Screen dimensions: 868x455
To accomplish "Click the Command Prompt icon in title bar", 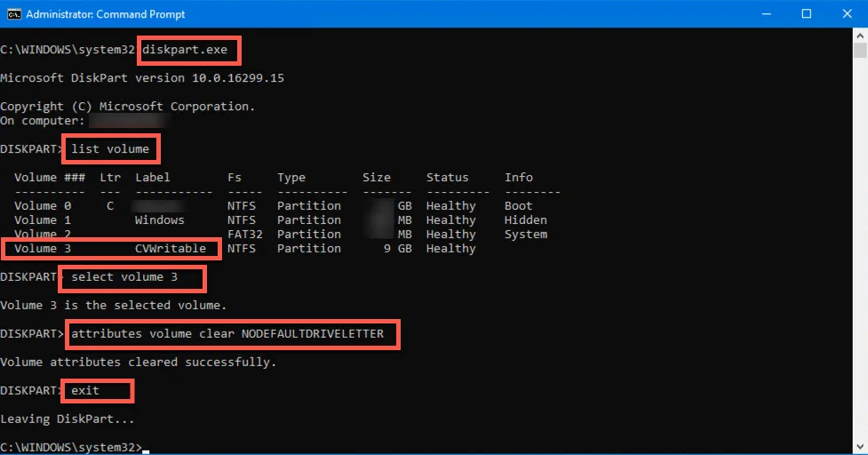I will [x=12, y=14].
